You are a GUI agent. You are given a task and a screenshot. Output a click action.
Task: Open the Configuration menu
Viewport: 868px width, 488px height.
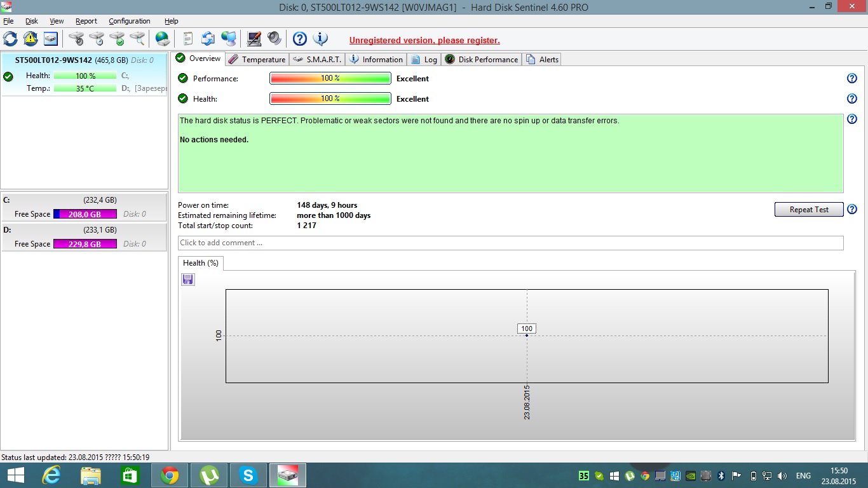129,21
